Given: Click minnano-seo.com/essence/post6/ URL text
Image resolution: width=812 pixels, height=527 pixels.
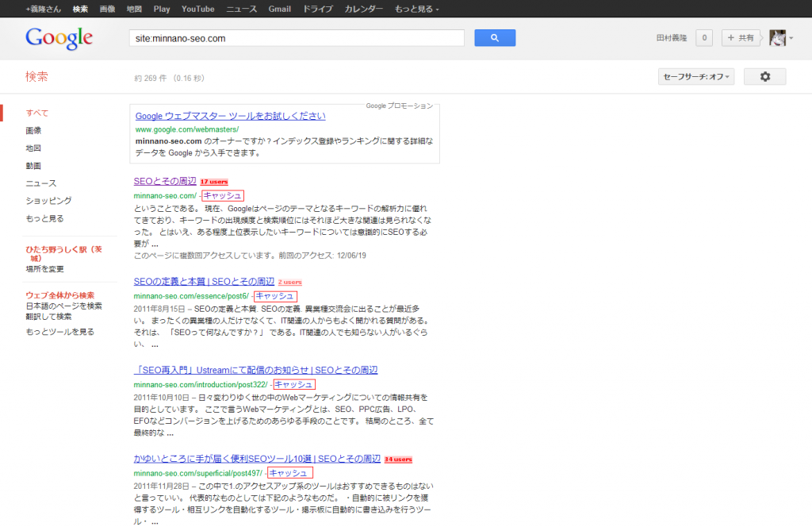Looking at the screenshot, I should (x=191, y=296).
